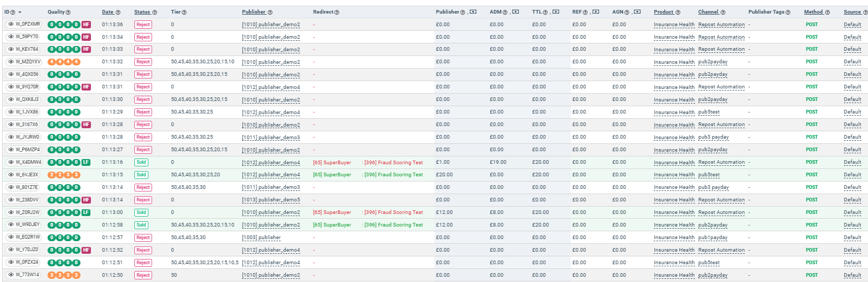Click the money icon in AGN header
The image size is (868, 282).
637,12
